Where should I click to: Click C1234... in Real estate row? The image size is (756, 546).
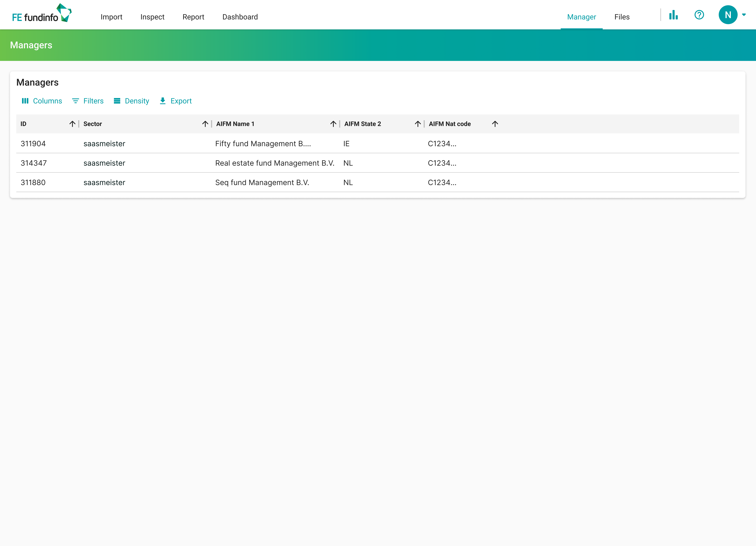[x=442, y=163]
